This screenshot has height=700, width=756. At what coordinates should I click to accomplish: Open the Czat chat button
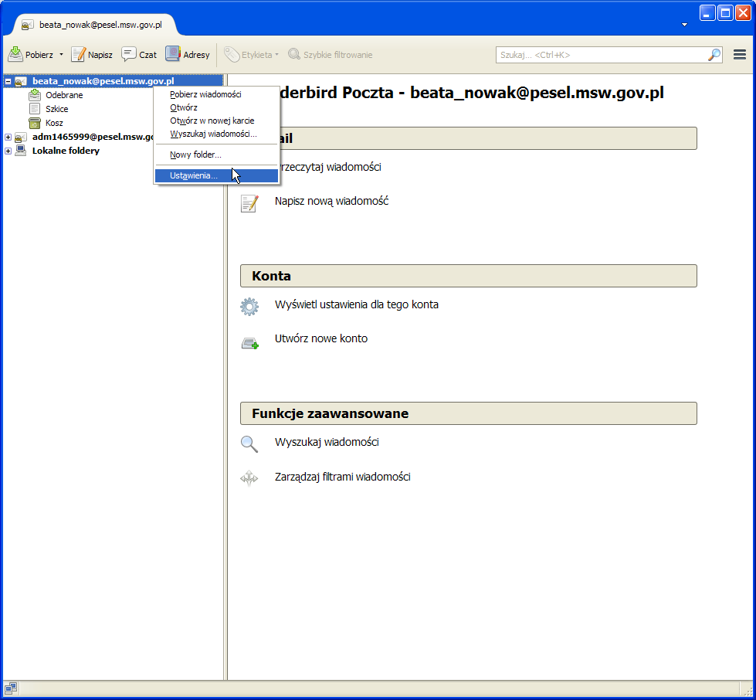tap(139, 55)
